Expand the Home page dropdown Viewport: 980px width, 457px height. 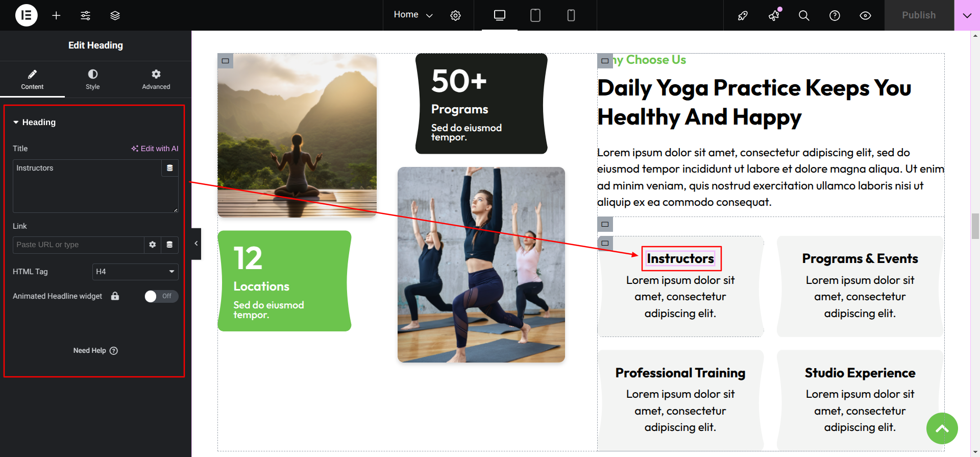tap(413, 15)
